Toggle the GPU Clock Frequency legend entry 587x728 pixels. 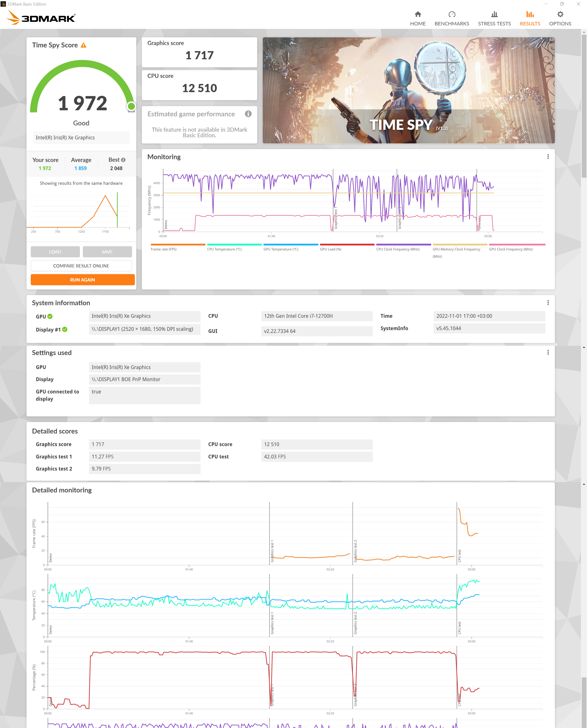coord(517,247)
